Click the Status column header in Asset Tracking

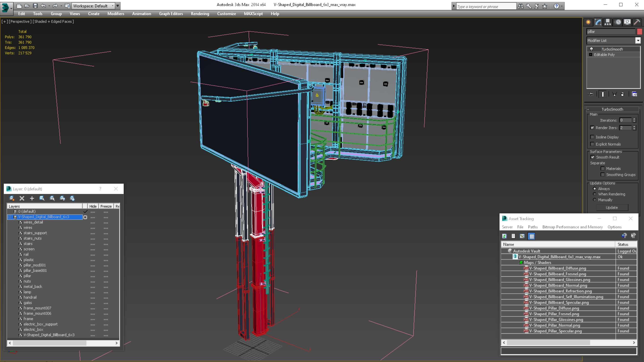626,244
